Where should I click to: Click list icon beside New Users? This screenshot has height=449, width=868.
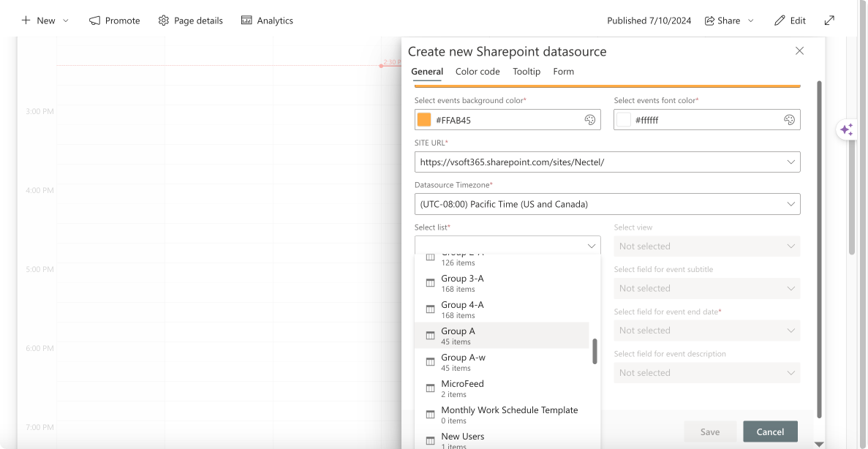pos(430,441)
